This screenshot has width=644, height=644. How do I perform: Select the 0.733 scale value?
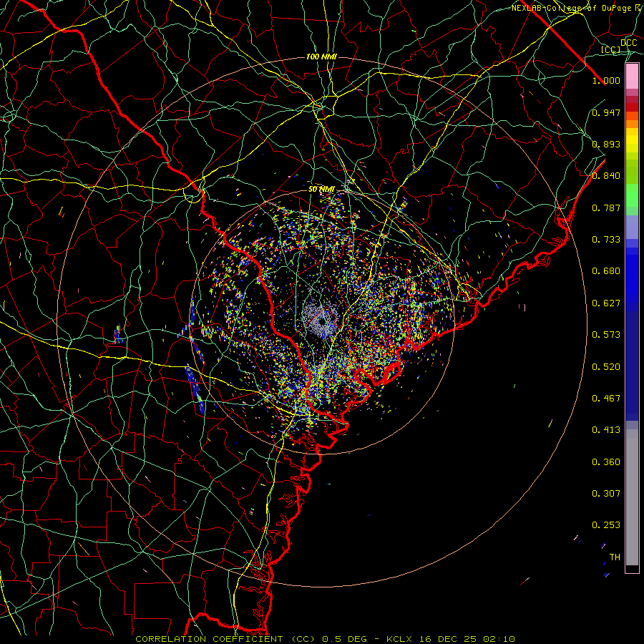[x=606, y=240]
